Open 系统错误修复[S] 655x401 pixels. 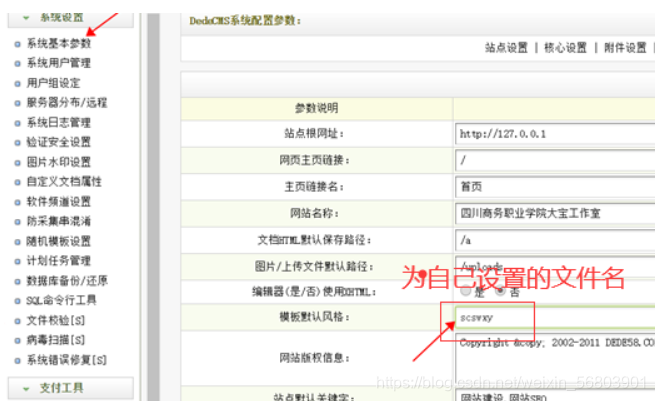pos(67,360)
